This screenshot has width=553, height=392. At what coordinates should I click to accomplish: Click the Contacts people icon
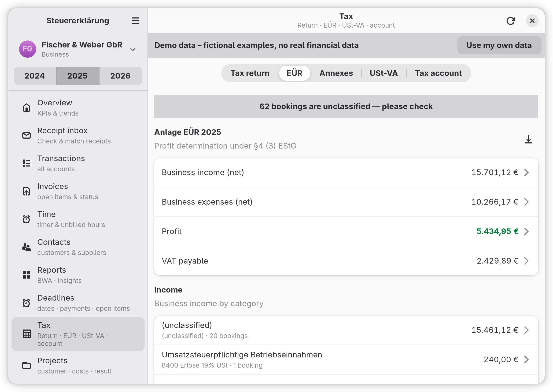tap(27, 247)
